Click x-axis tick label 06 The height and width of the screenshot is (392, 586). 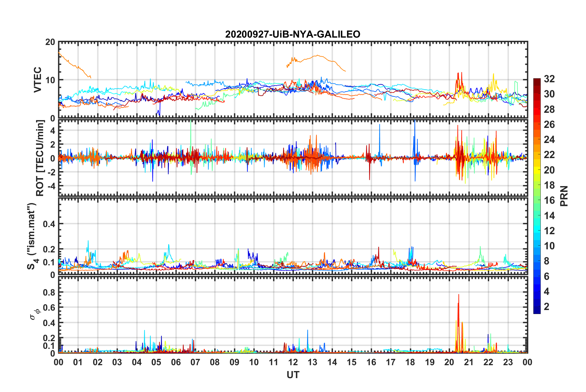pos(176,362)
